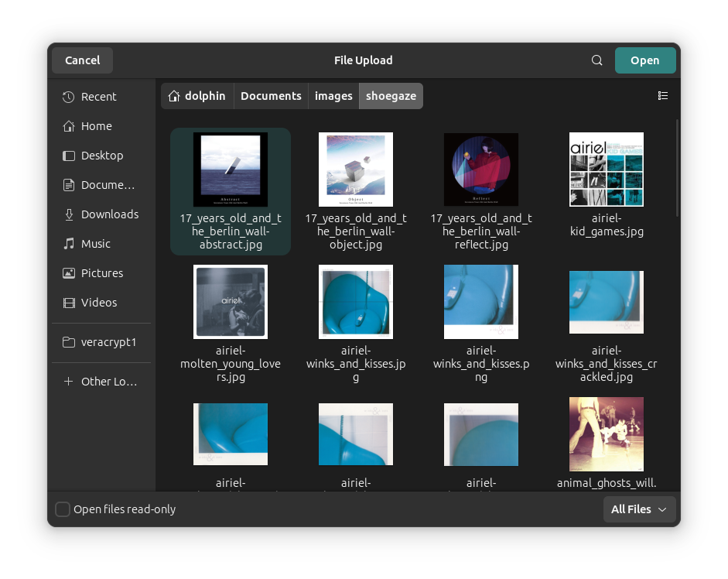
Task: Select airiel-molten_young_lovers.jpg thumbnail
Action: click(x=231, y=302)
